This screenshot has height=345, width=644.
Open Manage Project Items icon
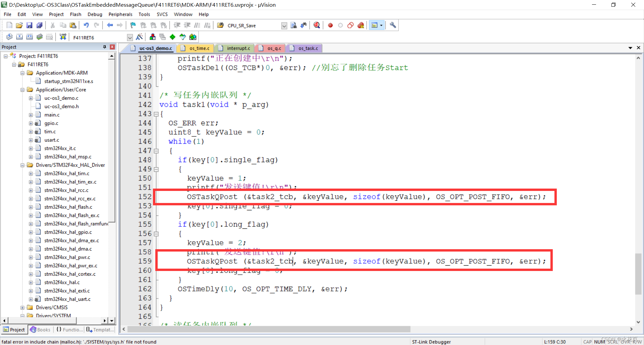coord(153,37)
